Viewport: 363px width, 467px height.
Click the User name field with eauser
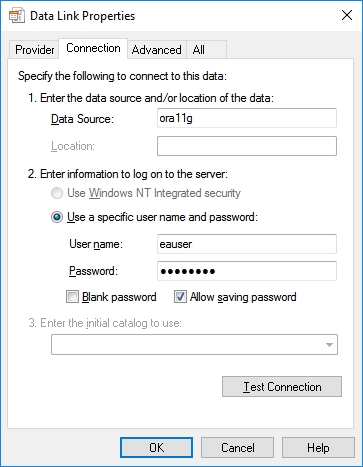[247, 244]
